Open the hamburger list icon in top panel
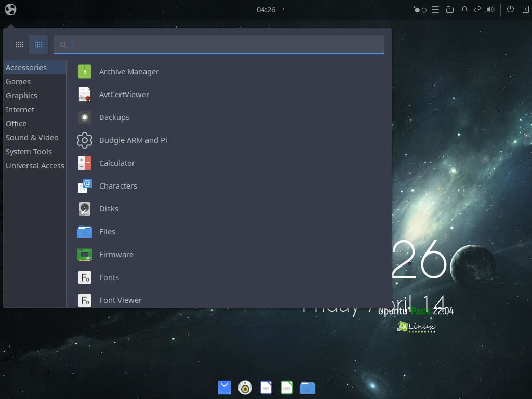Screen dimensions: 532x399 click(x=435, y=9)
